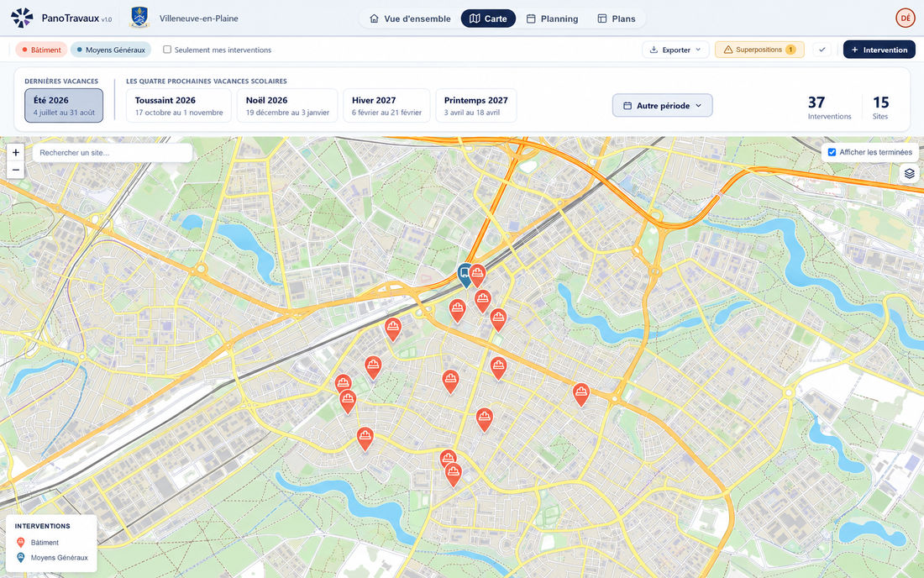The width and height of the screenshot is (924, 578).
Task: Zoom out of the map
Action: tap(16, 171)
